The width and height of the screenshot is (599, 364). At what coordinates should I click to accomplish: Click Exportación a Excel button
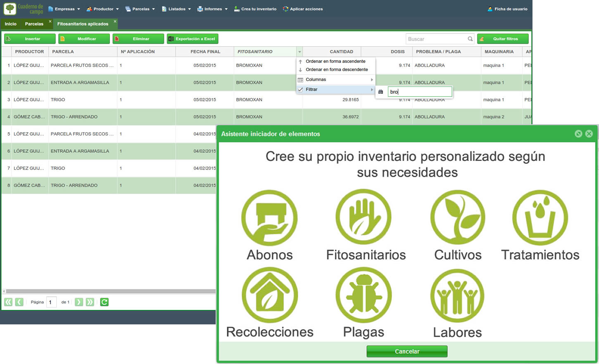click(193, 39)
